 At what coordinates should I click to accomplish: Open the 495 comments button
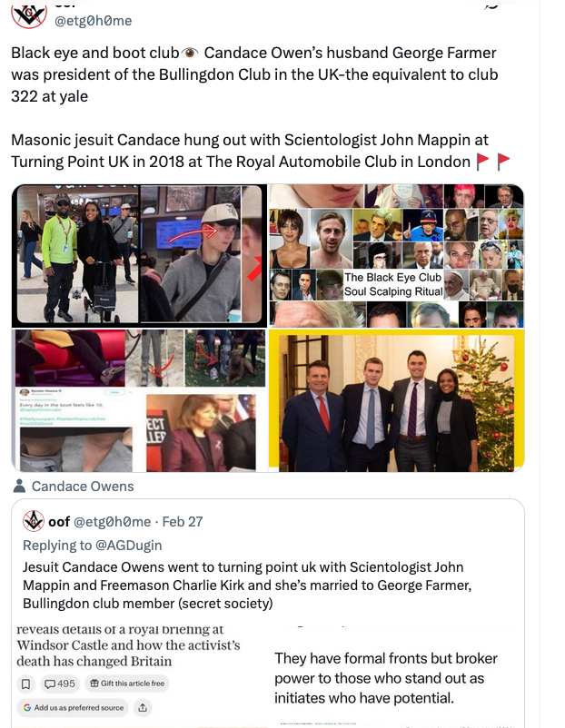(59, 684)
